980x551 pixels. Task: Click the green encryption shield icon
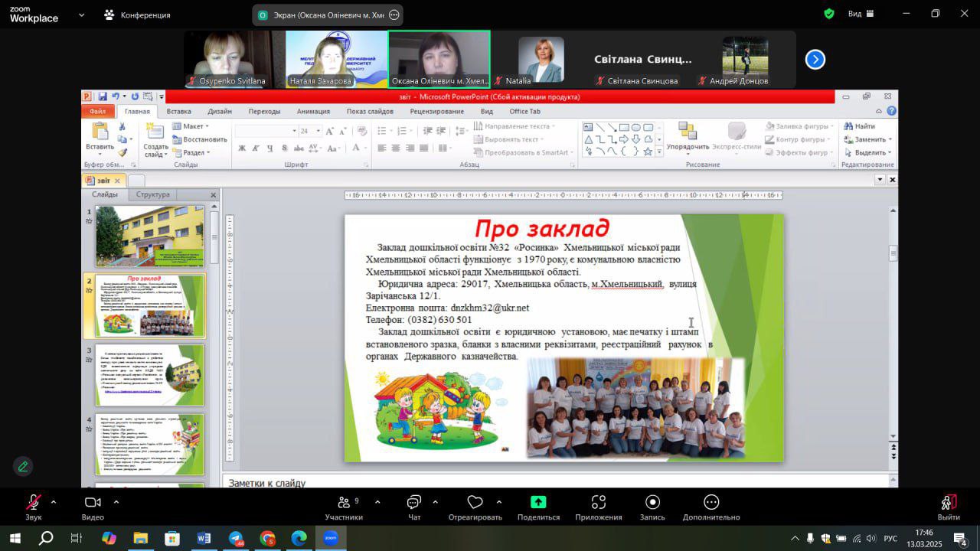(829, 14)
